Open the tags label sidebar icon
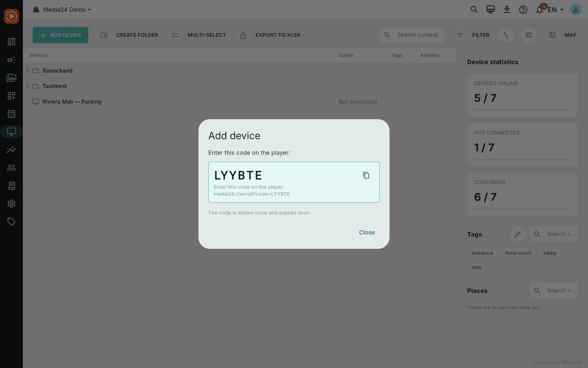The width and height of the screenshot is (588, 368). [x=11, y=222]
